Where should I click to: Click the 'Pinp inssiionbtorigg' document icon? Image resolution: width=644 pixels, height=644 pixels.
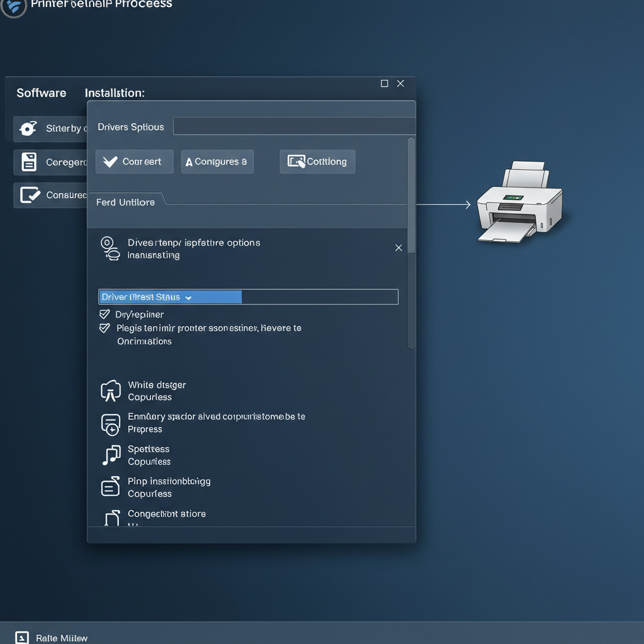tap(111, 487)
